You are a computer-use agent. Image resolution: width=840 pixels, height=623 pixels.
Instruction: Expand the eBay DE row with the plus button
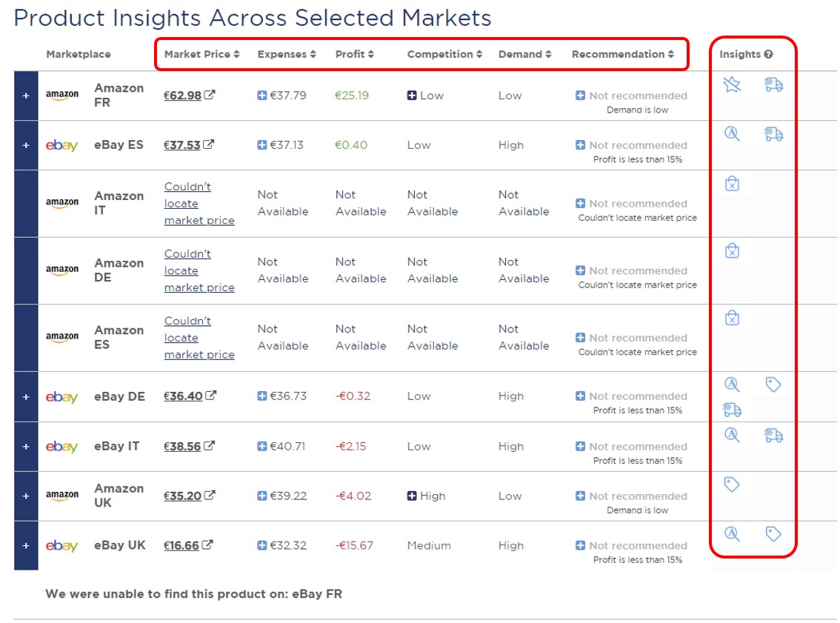(x=24, y=396)
